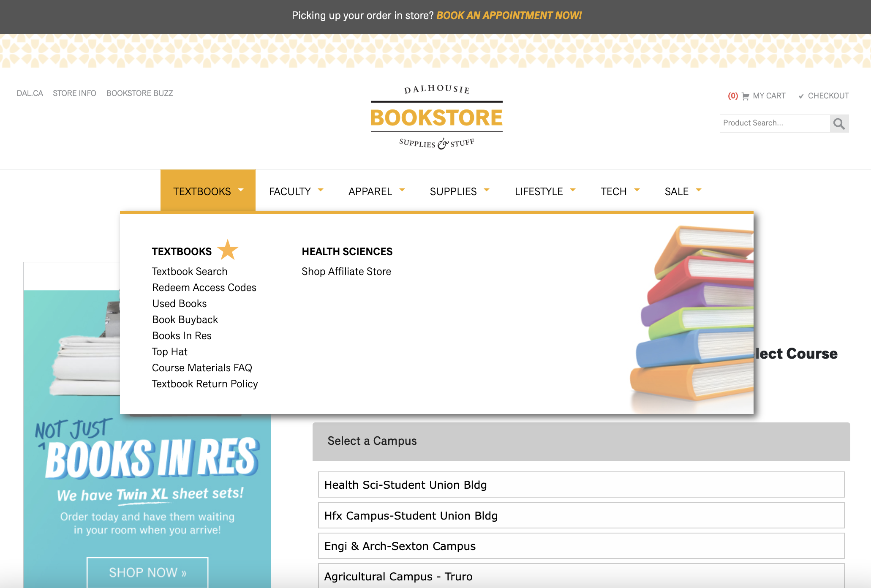This screenshot has width=871, height=588.
Task: Open Books In Res menu entry
Action: coord(182,336)
